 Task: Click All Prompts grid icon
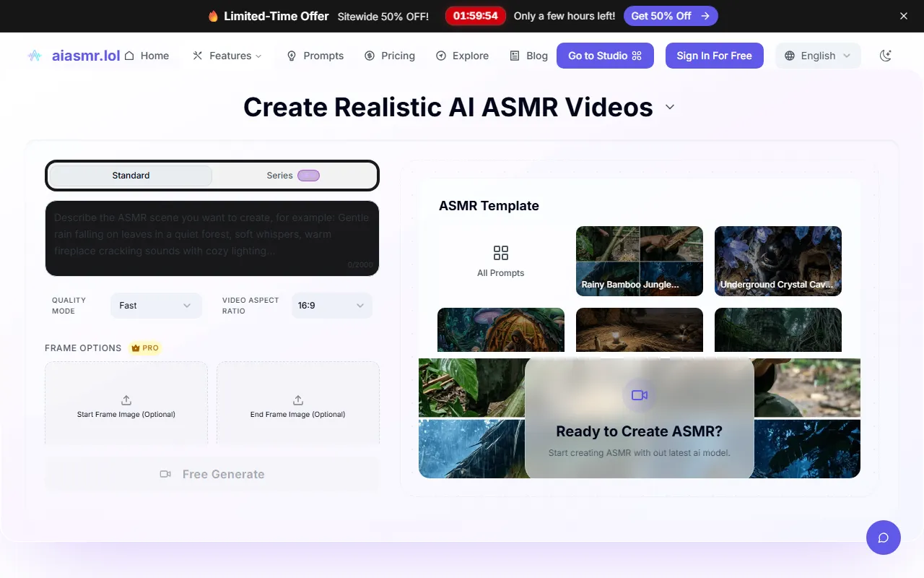500,253
